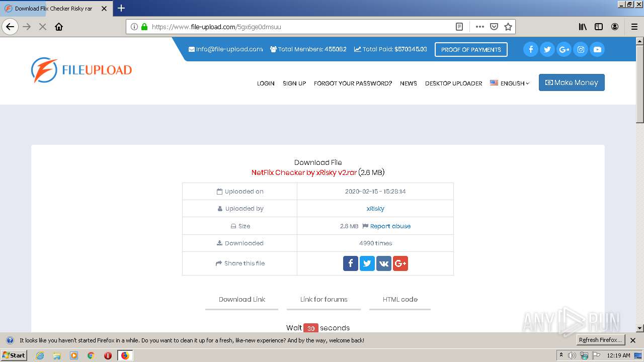The image size is (644, 362).
Task: Bookmark this page with star icon
Action: (x=508, y=27)
